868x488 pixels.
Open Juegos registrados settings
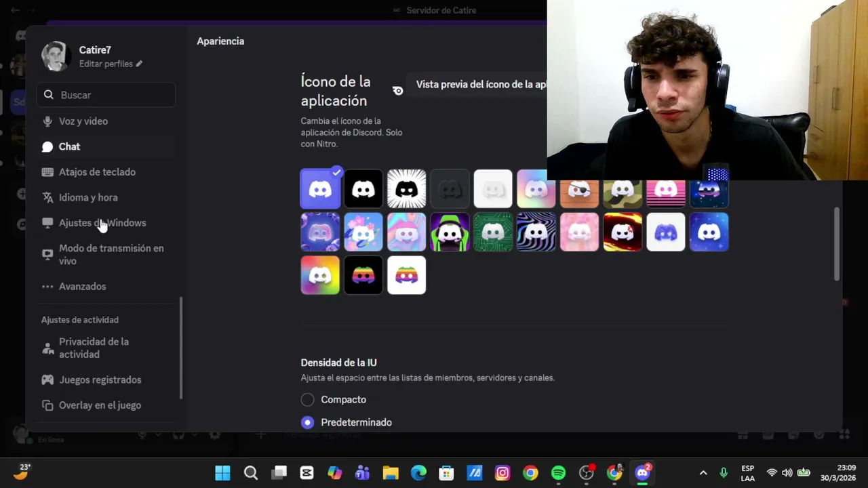[106, 380]
